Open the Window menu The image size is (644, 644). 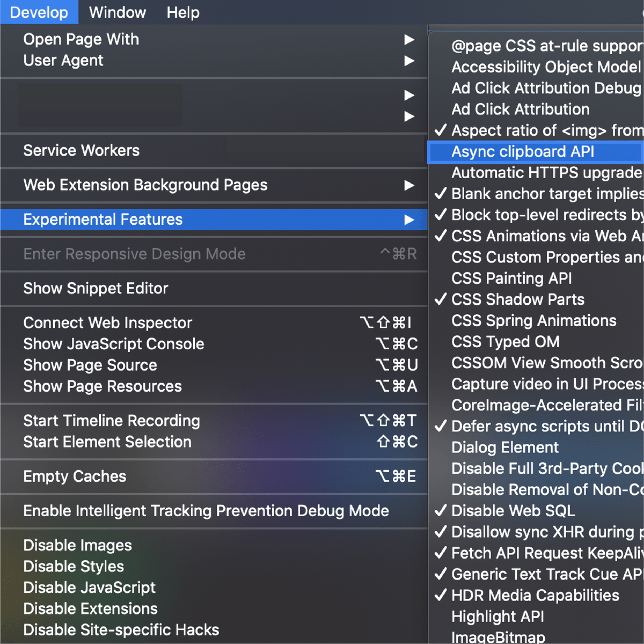pyautogui.click(x=117, y=12)
